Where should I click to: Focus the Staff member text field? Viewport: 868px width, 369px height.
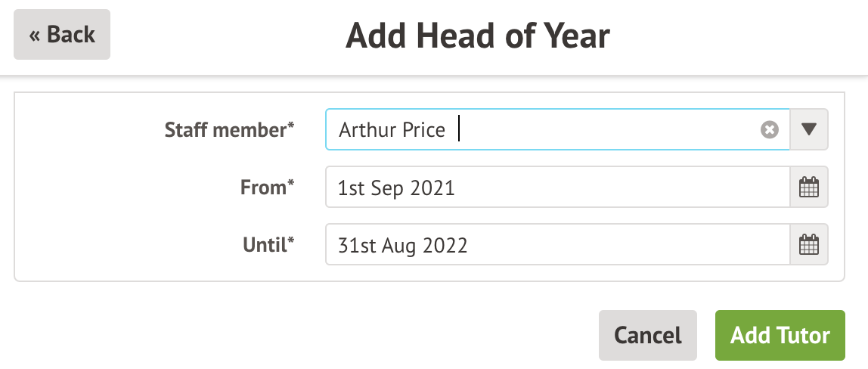(605, 130)
